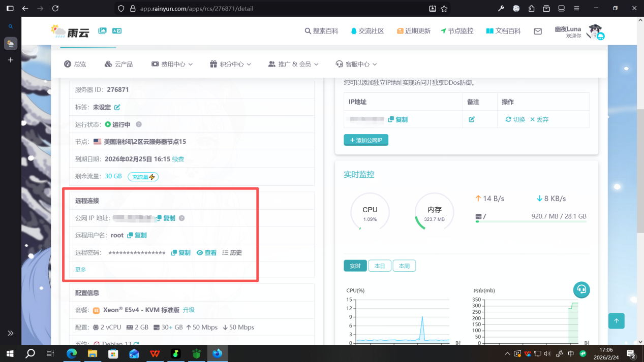Click the 添加公网IP button
The width and height of the screenshot is (644, 362).
point(366,140)
